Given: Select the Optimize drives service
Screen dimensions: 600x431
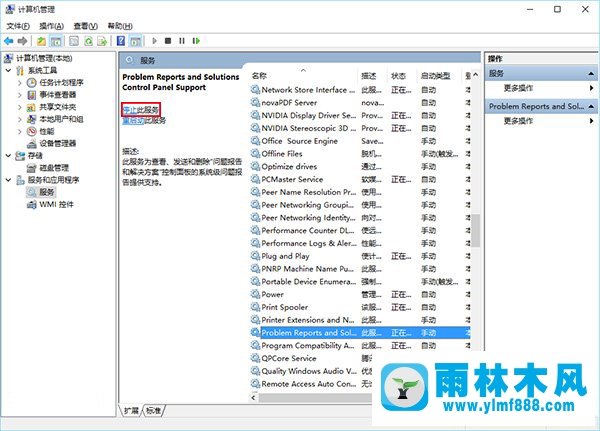Looking at the screenshot, I should (360, 167).
